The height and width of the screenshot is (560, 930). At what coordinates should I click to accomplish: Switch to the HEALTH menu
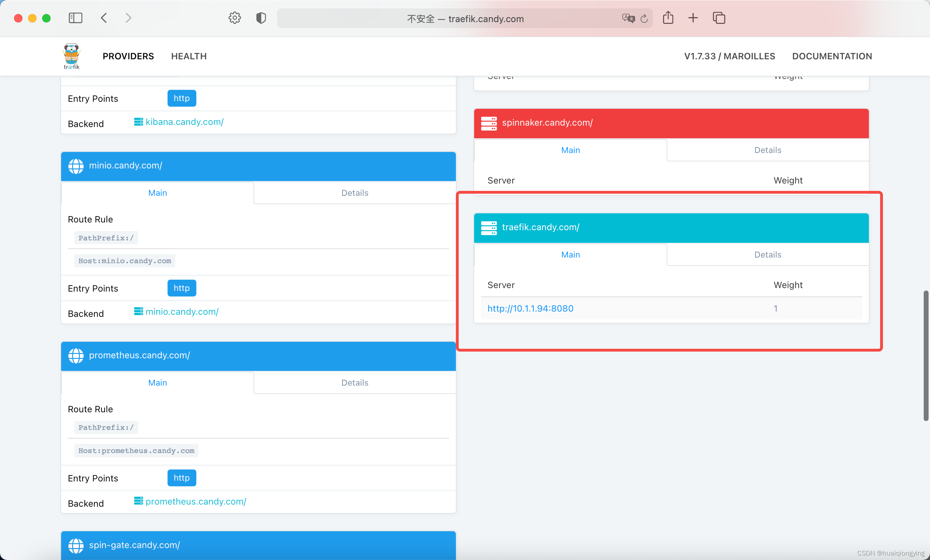(189, 56)
